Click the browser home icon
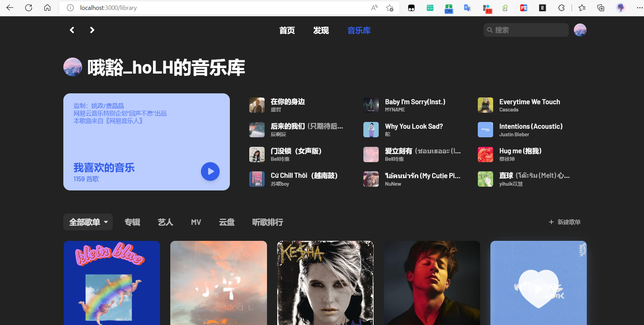Image resolution: width=644 pixels, height=325 pixels. (x=47, y=7)
